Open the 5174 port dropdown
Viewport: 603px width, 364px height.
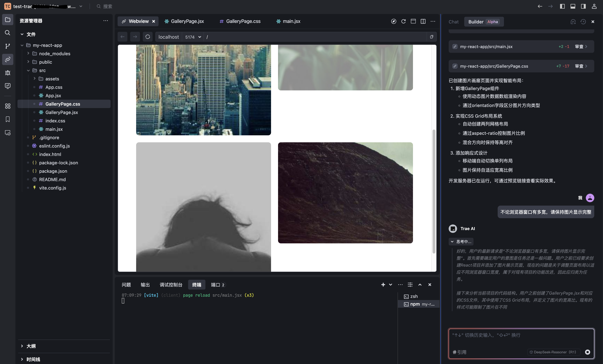point(193,37)
